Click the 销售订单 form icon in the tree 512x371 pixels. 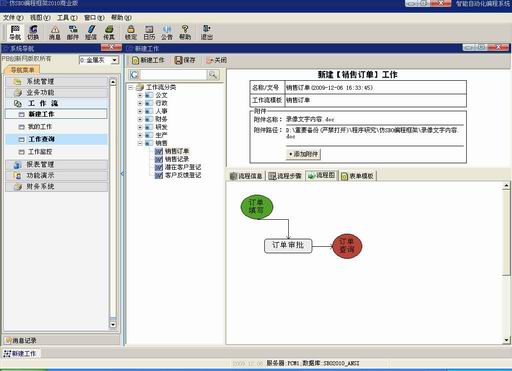point(159,151)
